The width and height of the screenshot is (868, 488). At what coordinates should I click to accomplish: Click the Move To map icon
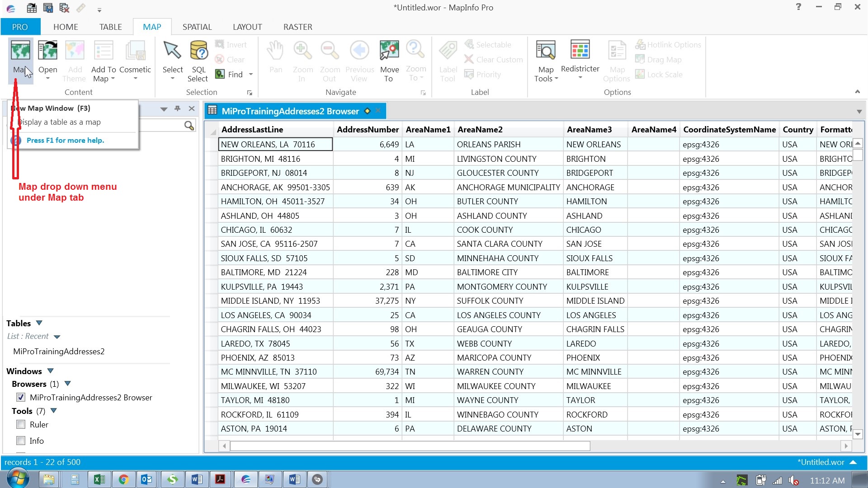pos(389,51)
